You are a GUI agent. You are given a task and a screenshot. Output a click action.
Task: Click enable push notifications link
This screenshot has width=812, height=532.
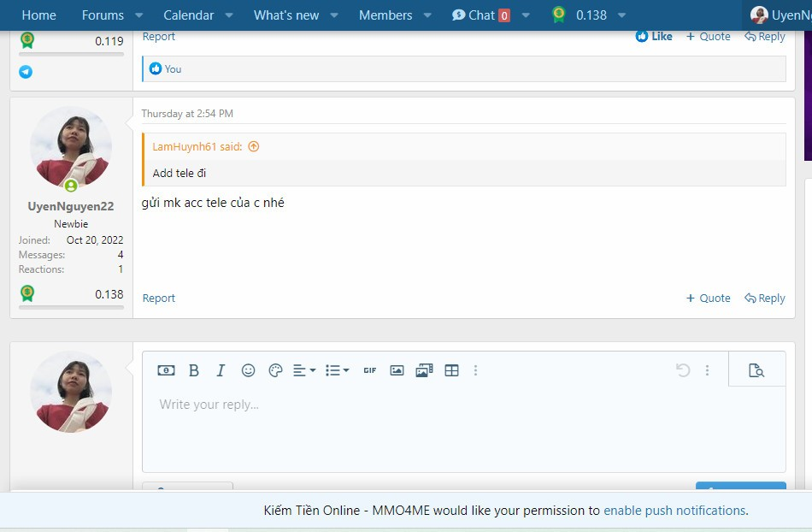point(674,511)
